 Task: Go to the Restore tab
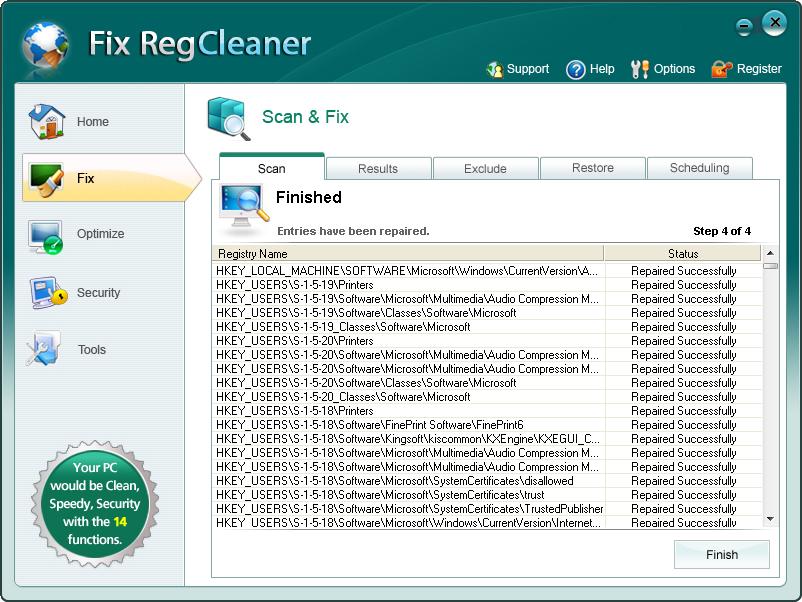593,168
